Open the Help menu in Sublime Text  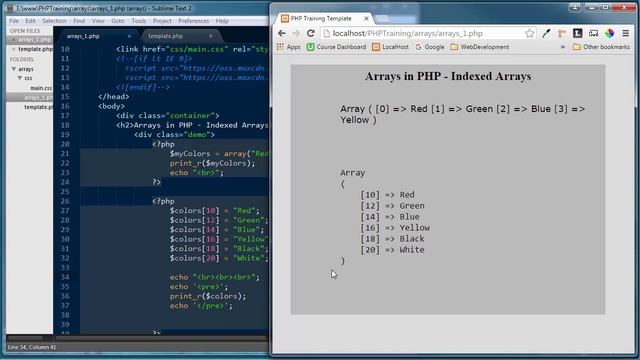(x=222, y=21)
